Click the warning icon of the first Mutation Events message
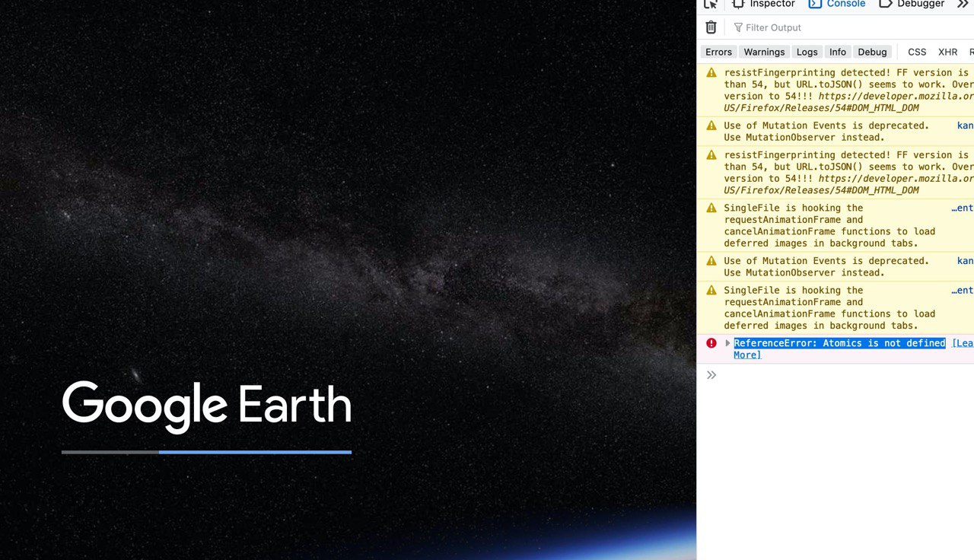 pos(711,126)
